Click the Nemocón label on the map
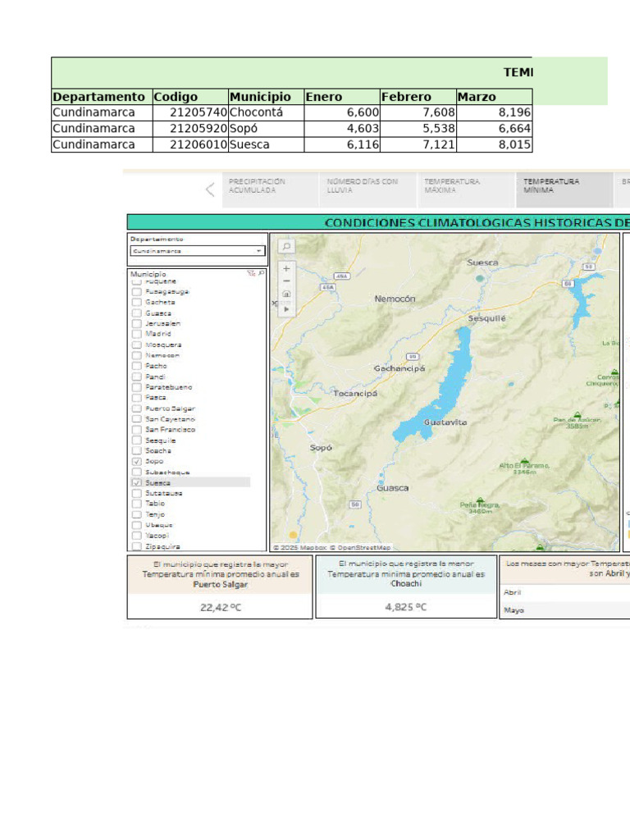 point(395,299)
